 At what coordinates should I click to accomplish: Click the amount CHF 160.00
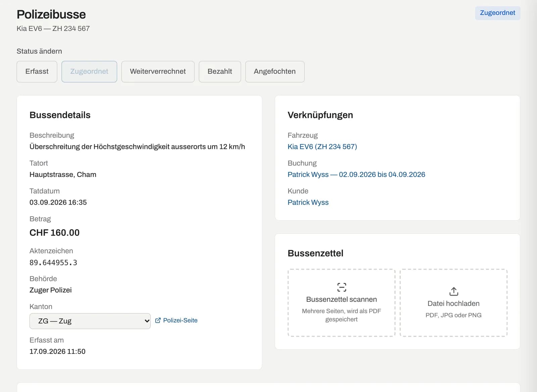(54, 233)
